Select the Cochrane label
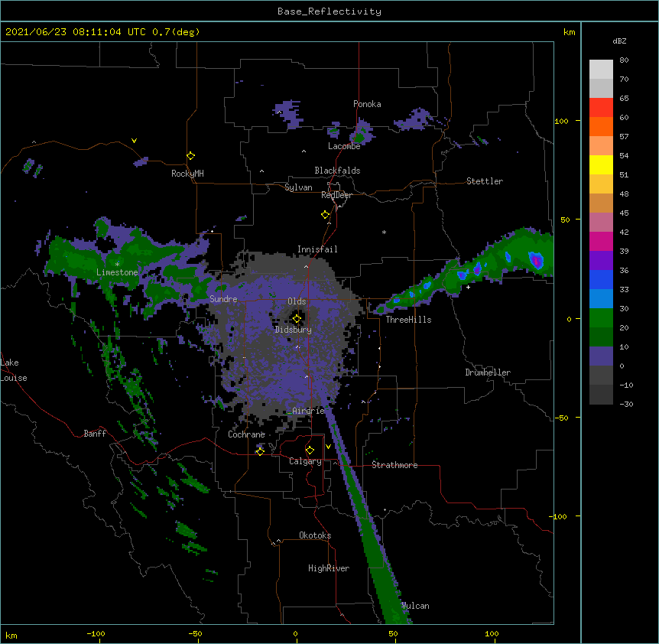This screenshot has height=644, width=659. 246,434
